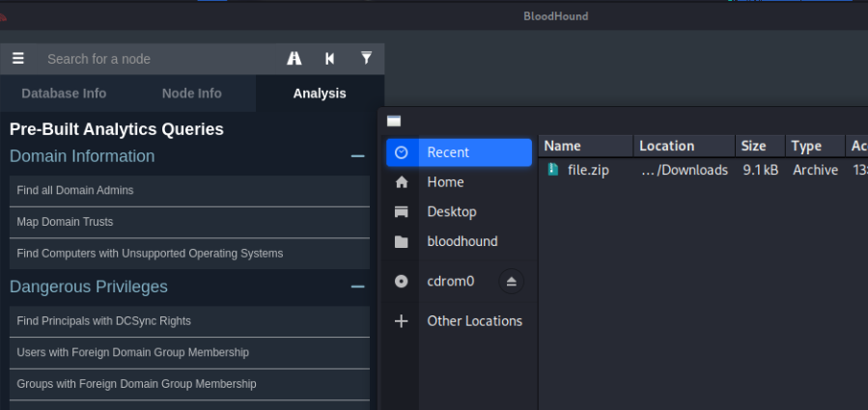Open the filter funnel icon
Screen dimensions: 868x410
click(x=366, y=59)
